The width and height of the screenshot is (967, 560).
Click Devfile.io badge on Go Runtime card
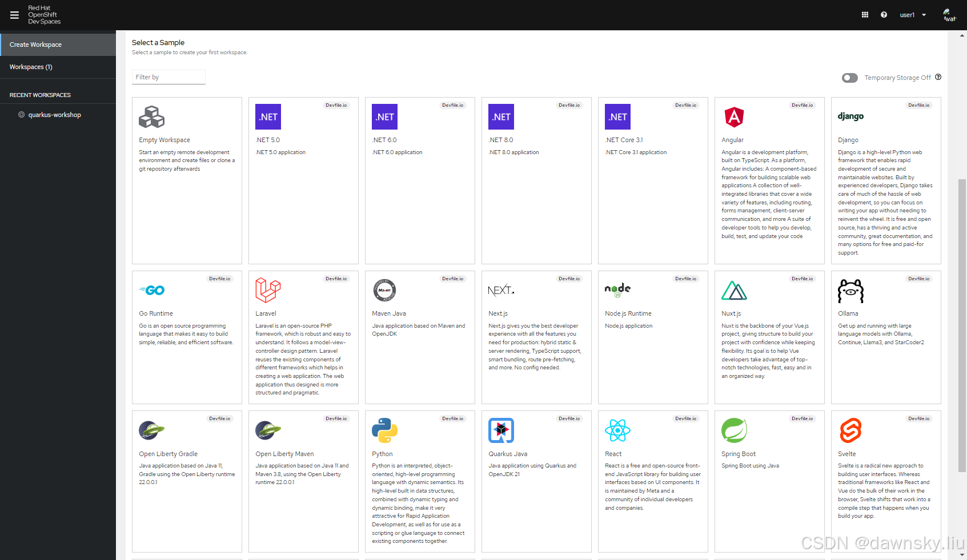pos(220,279)
